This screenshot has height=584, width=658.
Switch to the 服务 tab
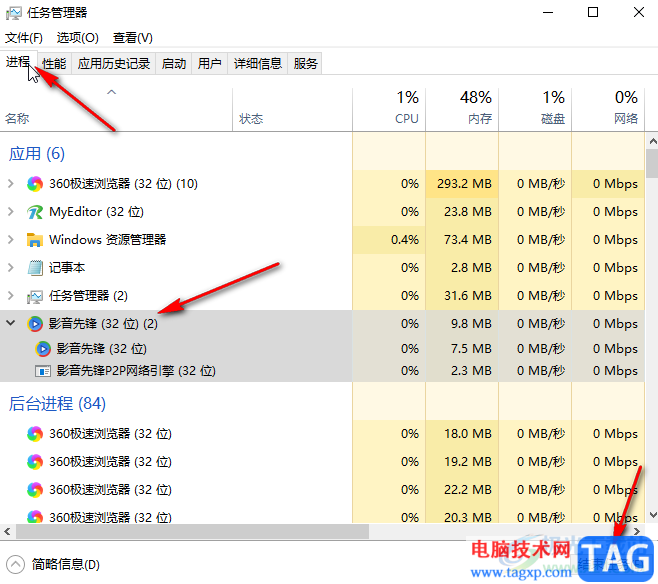point(305,64)
